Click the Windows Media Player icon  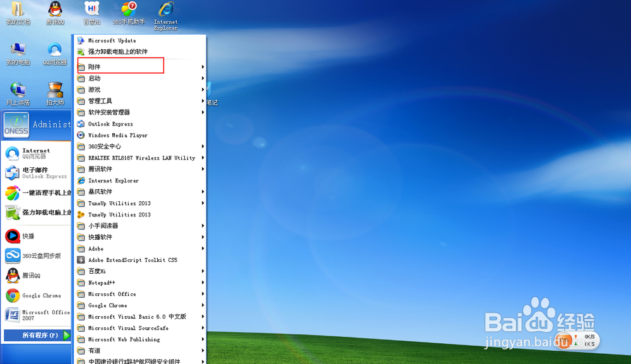pos(81,135)
